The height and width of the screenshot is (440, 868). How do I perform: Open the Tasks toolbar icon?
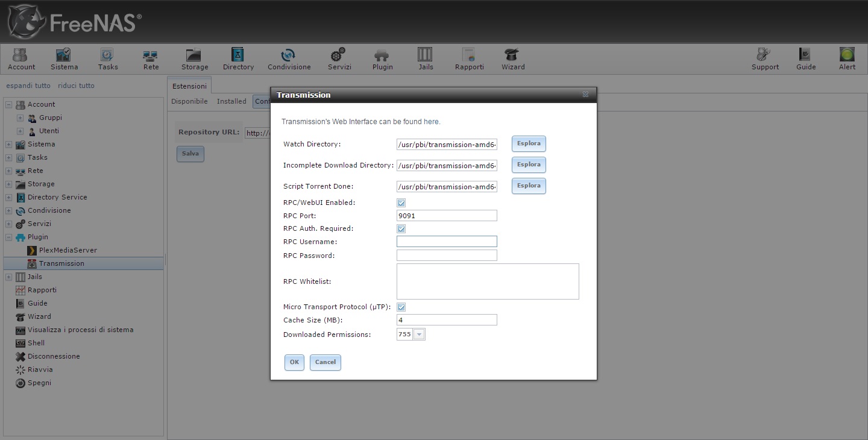click(x=108, y=59)
